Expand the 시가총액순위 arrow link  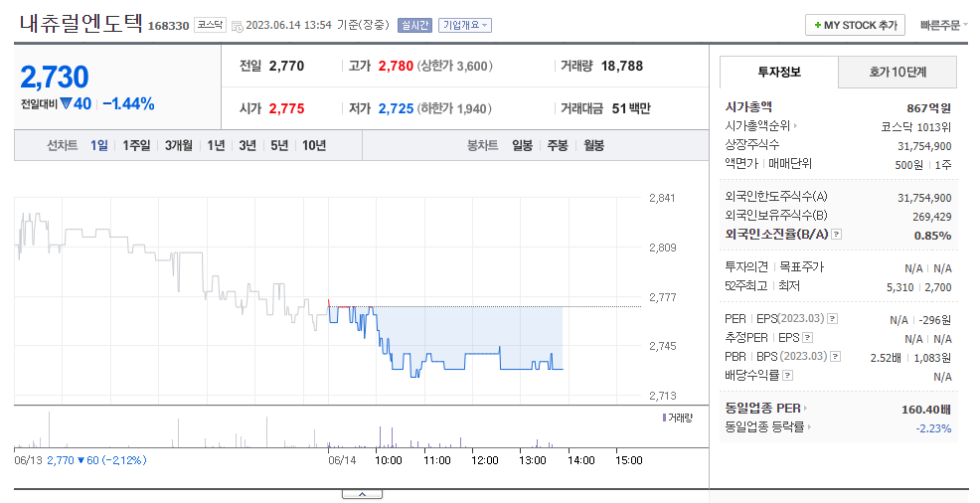tap(795, 125)
